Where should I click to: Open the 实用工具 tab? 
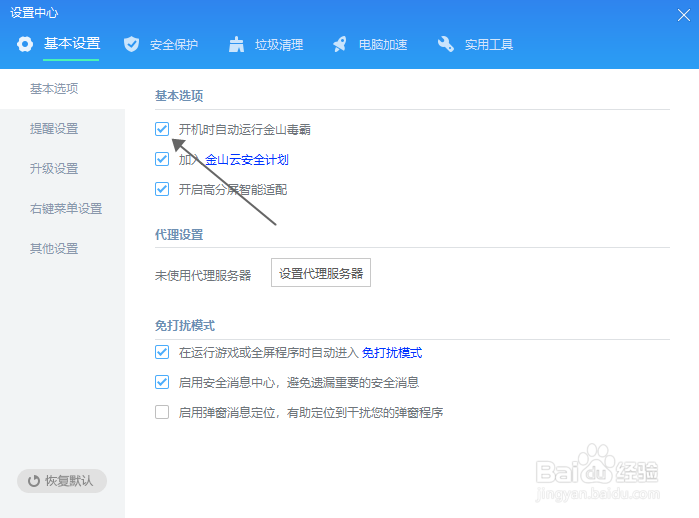pyautogui.click(x=489, y=45)
